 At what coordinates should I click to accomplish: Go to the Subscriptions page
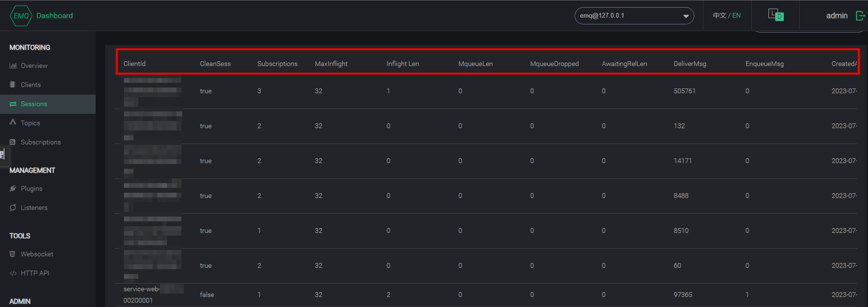[x=41, y=142]
